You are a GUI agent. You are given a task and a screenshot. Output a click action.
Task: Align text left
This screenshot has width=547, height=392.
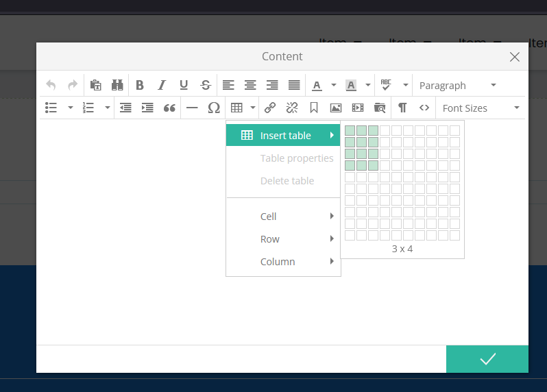coord(228,85)
